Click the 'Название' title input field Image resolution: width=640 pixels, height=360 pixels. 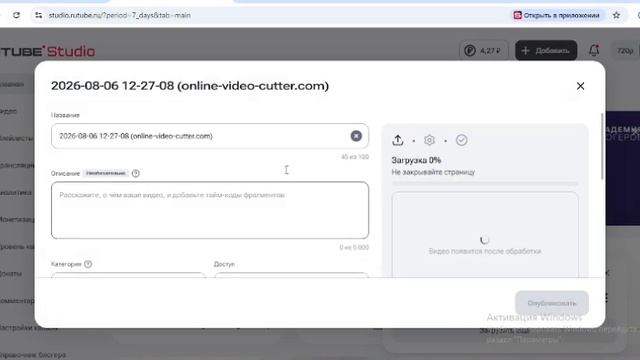click(x=210, y=136)
